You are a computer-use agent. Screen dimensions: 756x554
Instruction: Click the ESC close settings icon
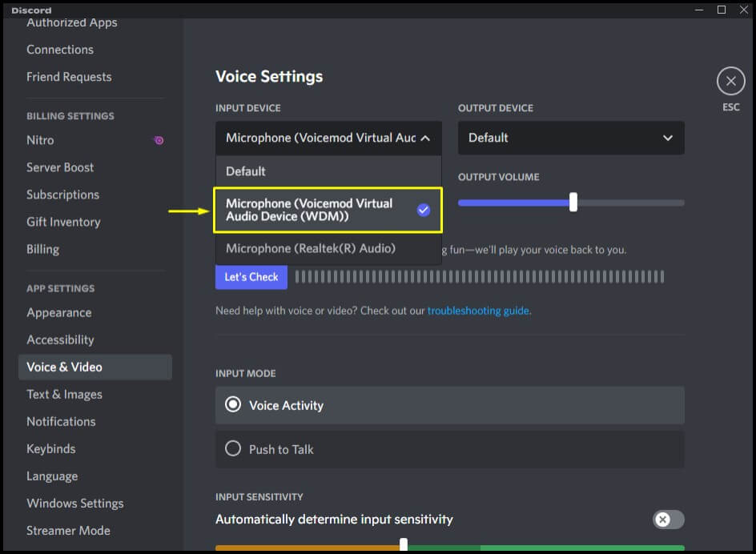pos(730,82)
